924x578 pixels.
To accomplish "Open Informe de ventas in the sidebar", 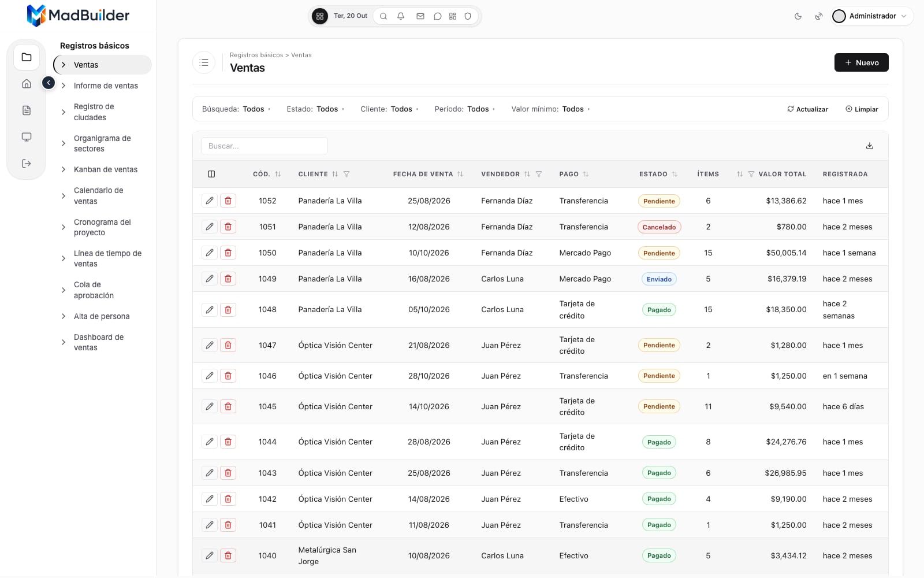I will (x=106, y=86).
